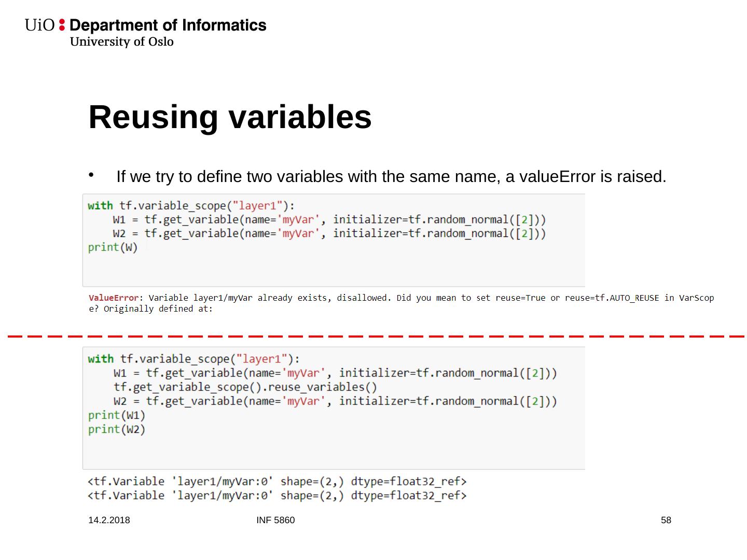
Task: Select the Department of Informatics heading
Action: 168,25
